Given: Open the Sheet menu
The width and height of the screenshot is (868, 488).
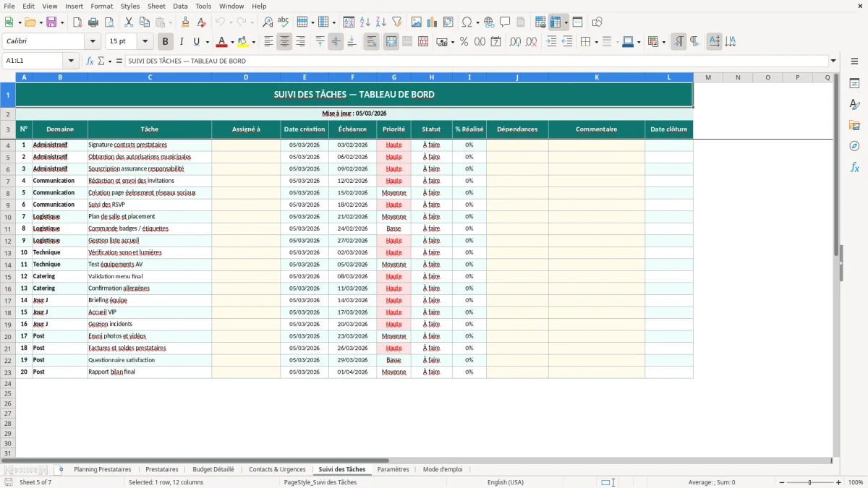Looking at the screenshot, I should (x=156, y=6).
